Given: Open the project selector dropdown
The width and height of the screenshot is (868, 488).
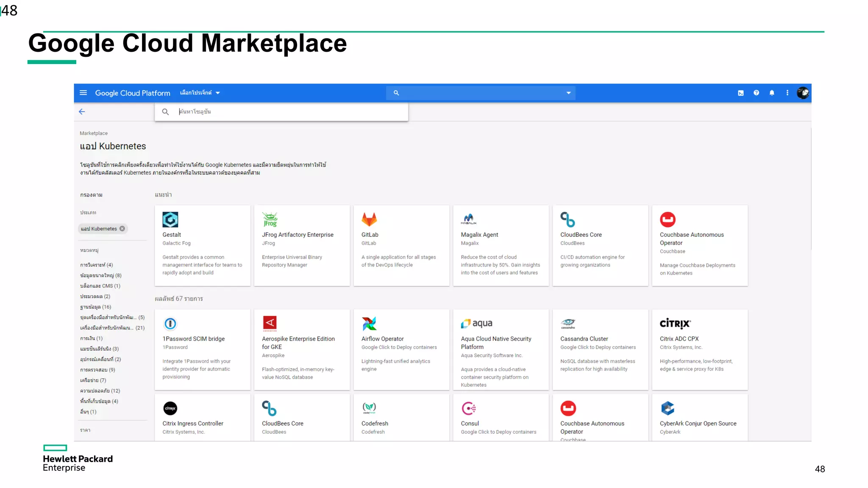Looking at the screenshot, I should tap(200, 93).
